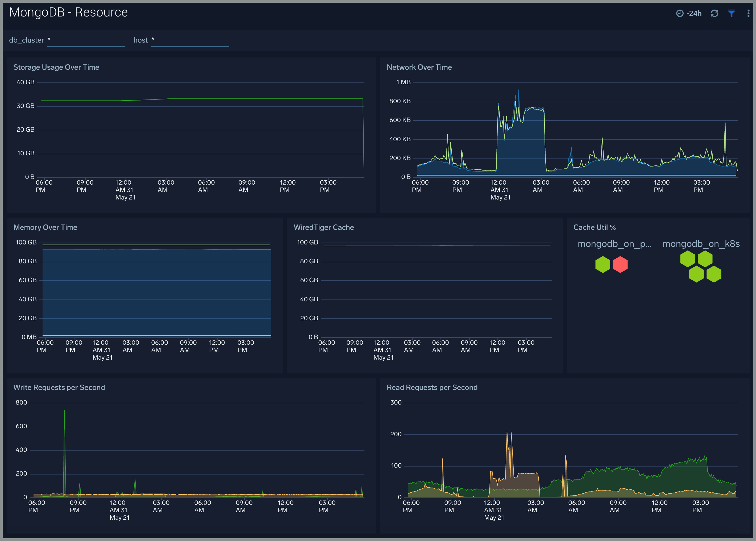The width and height of the screenshot is (756, 541).
Task: Select the Storage Usage Over Time panel title
Action: point(56,67)
